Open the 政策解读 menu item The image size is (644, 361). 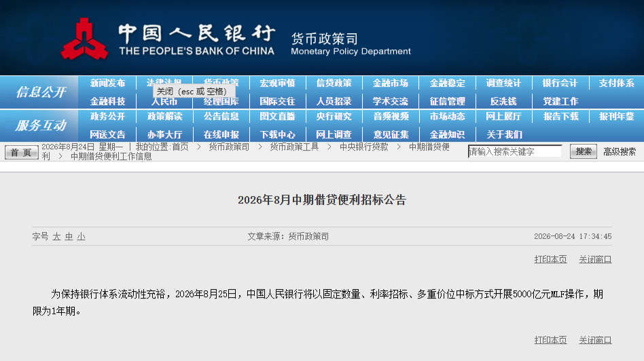coord(164,117)
